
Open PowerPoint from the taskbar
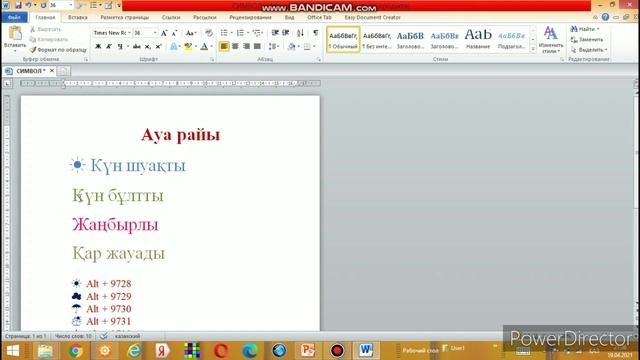[308, 351]
